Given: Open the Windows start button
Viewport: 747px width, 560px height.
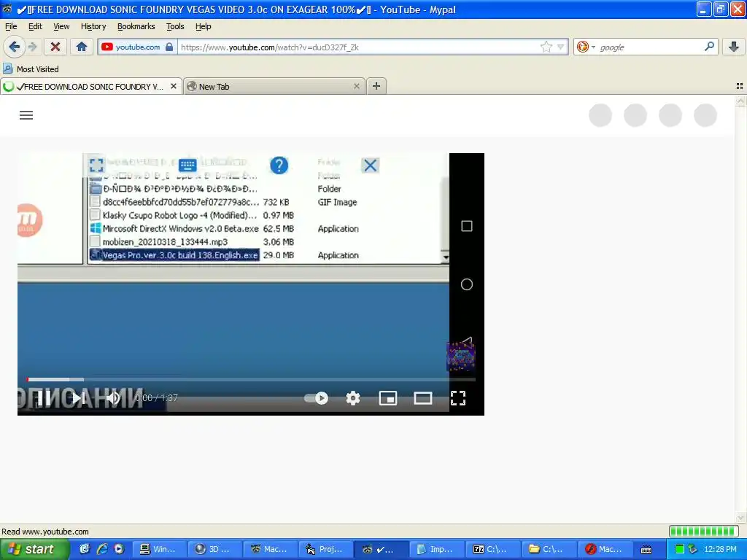Looking at the screenshot, I should (x=34, y=549).
